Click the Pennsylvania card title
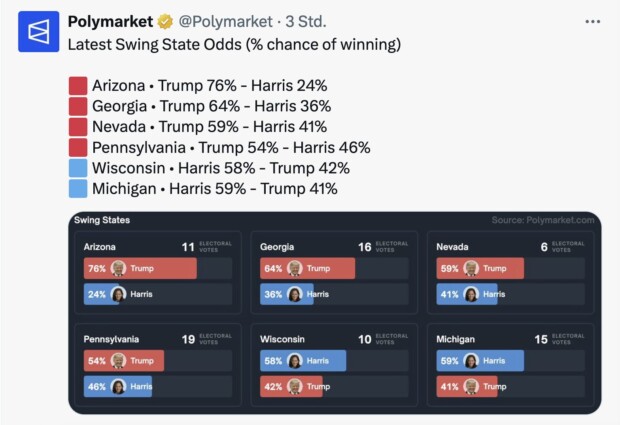Screen dimensions: 620x425 pyautogui.click(x=111, y=339)
